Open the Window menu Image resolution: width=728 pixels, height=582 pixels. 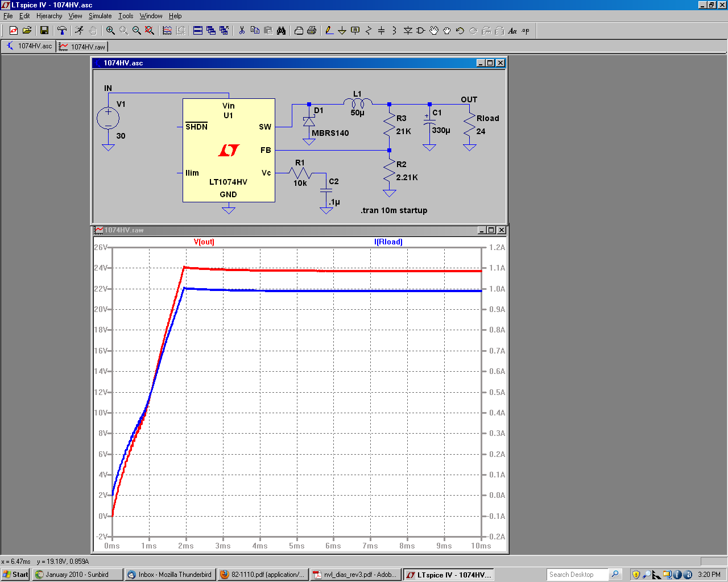pos(151,16)
